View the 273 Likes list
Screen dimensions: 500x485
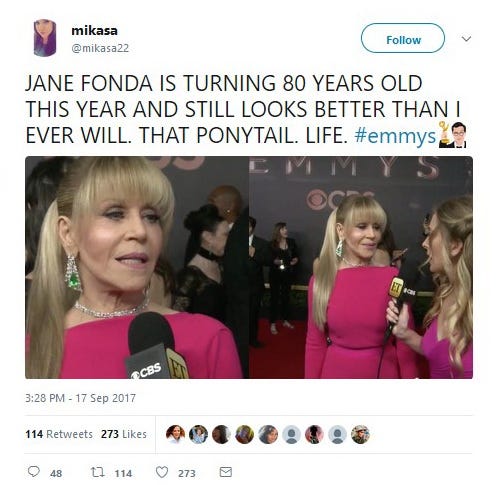[124, 434]
